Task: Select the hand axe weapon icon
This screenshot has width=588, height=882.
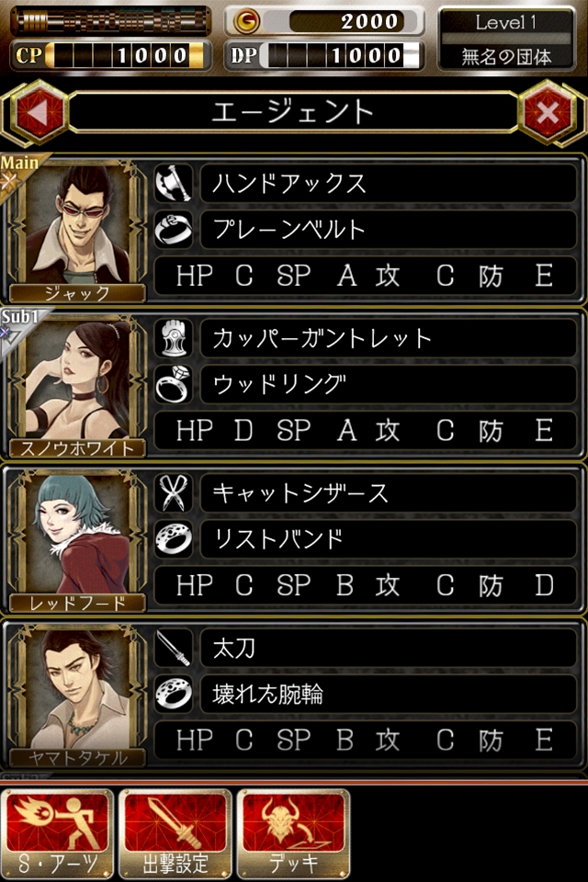Action: point(174,184)
